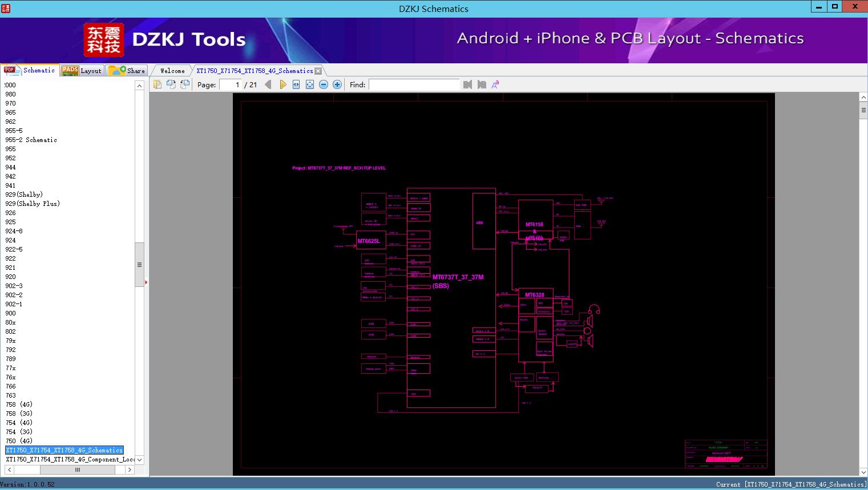Click the fit width icon
The image size is (868, 490).
pyautogui.click(x=296, y=84)
